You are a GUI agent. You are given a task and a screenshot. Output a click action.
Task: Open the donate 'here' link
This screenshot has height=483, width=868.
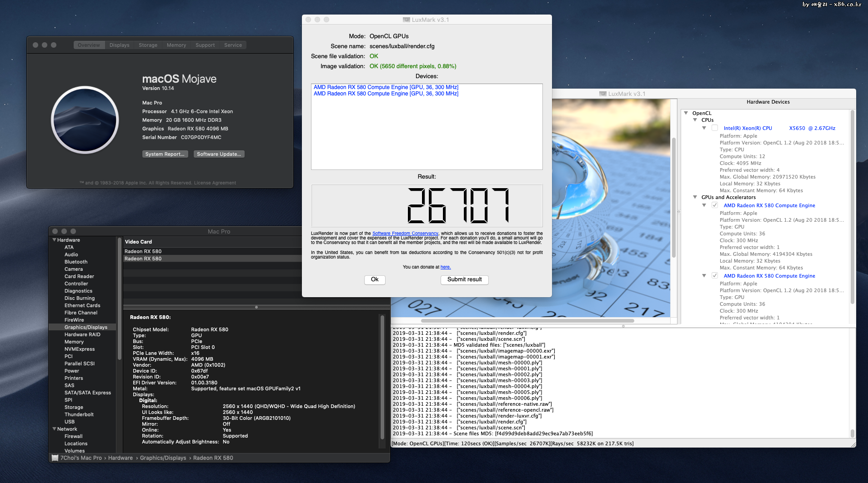[446, 267]
